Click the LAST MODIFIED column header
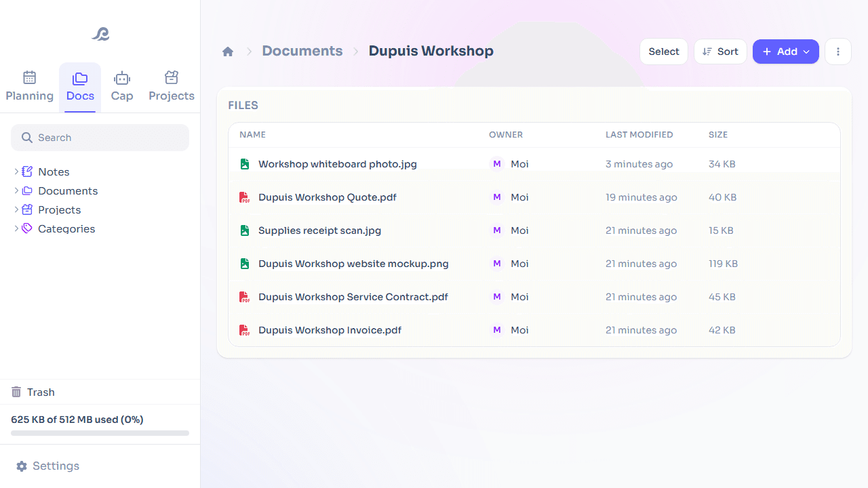 639,135
